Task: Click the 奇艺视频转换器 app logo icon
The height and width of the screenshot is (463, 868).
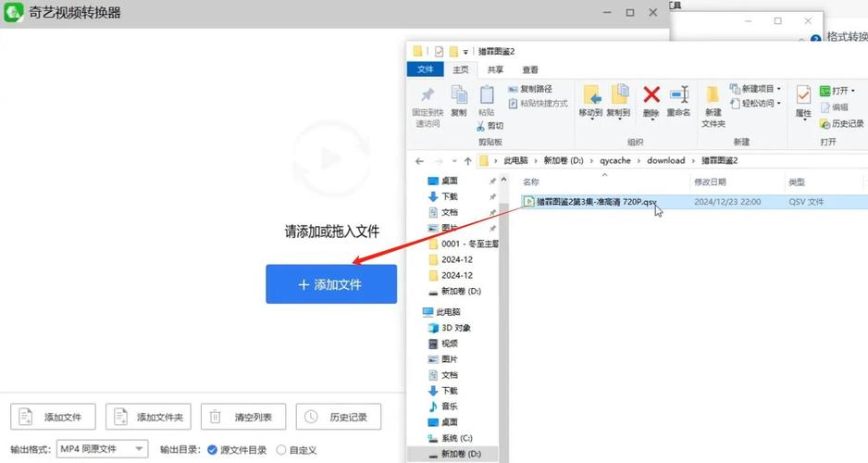Action: click(x=13, y=12)
